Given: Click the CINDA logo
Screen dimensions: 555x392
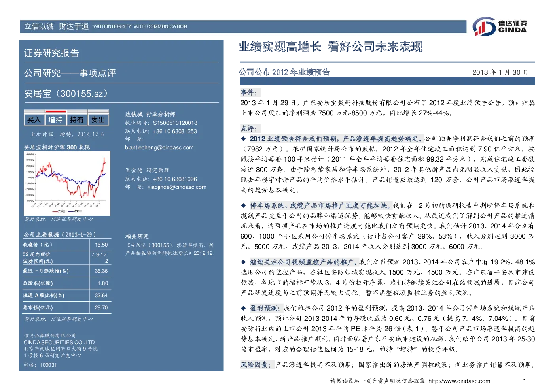Looking at the screenshot, I should [x=500, y=26].
